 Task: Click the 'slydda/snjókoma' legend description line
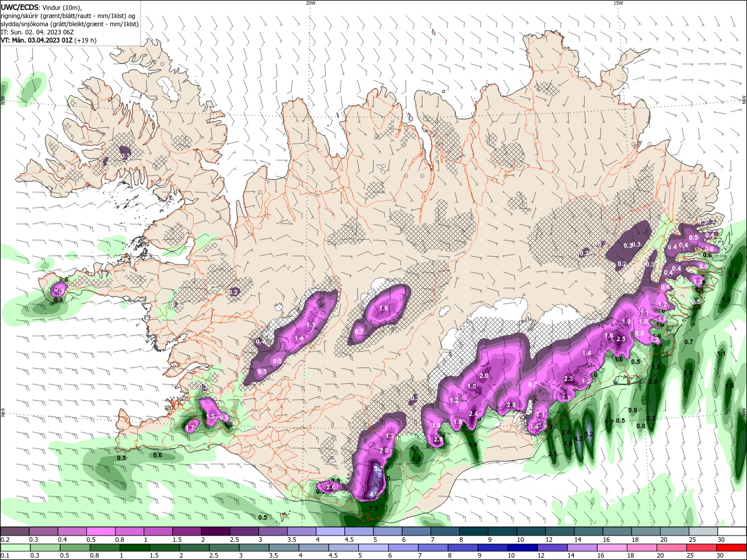(69, 24)
